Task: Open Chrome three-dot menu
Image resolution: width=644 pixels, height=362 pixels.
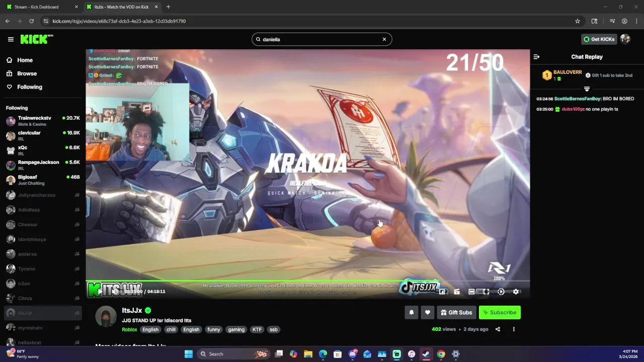Action: click(636, 21)
